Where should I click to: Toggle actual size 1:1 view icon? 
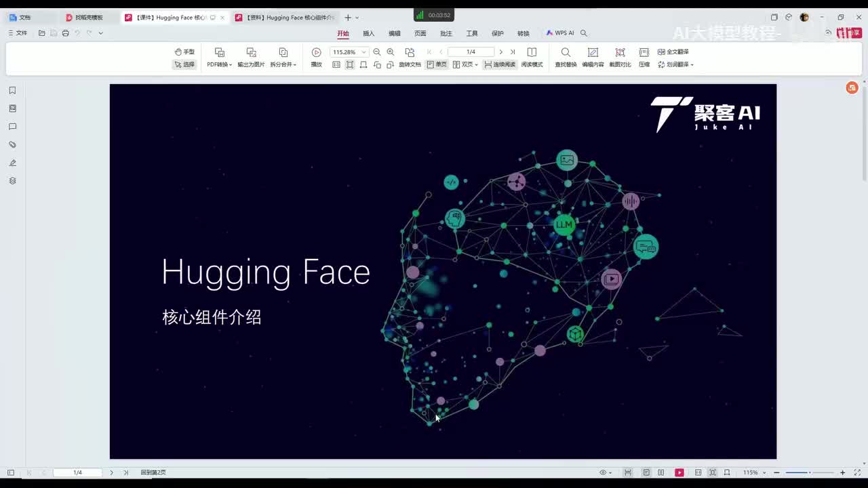tap(336, 64)
